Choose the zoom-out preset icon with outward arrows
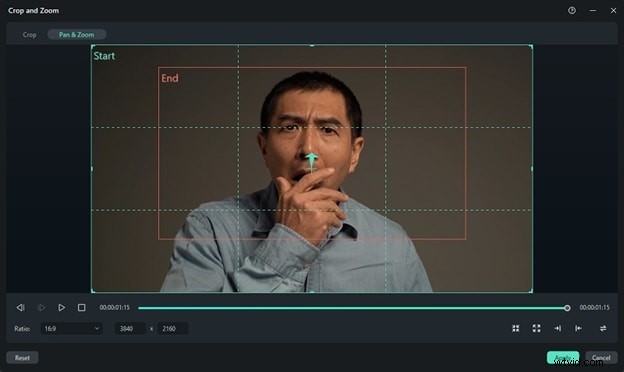 tap(536, 328)
